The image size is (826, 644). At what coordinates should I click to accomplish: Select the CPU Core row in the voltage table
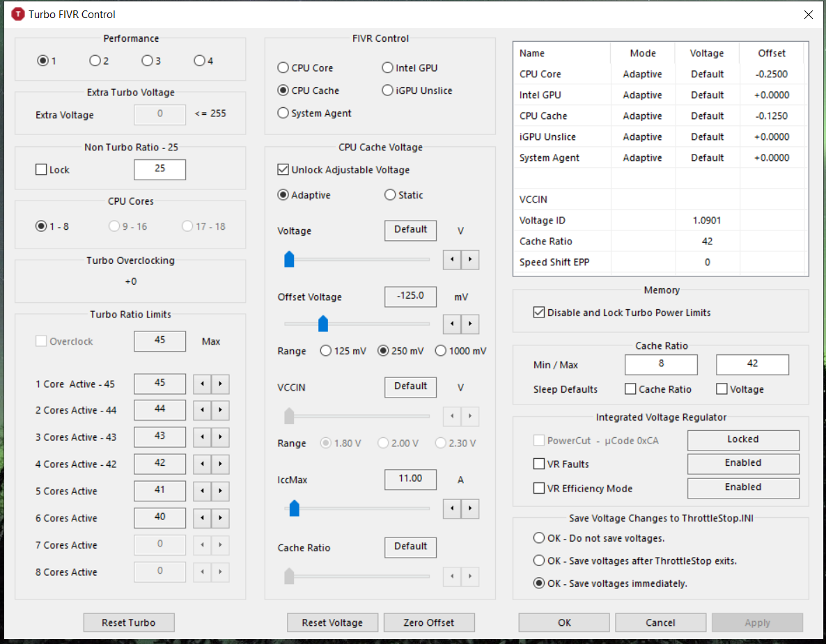click(x=660, y=74)
